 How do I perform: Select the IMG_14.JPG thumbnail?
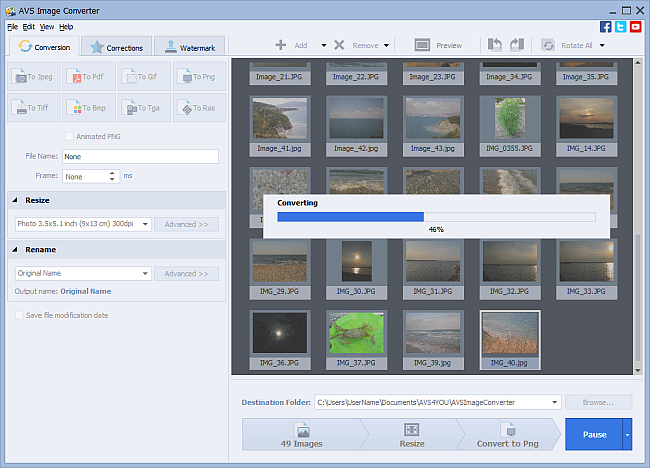tap(586, 126)
